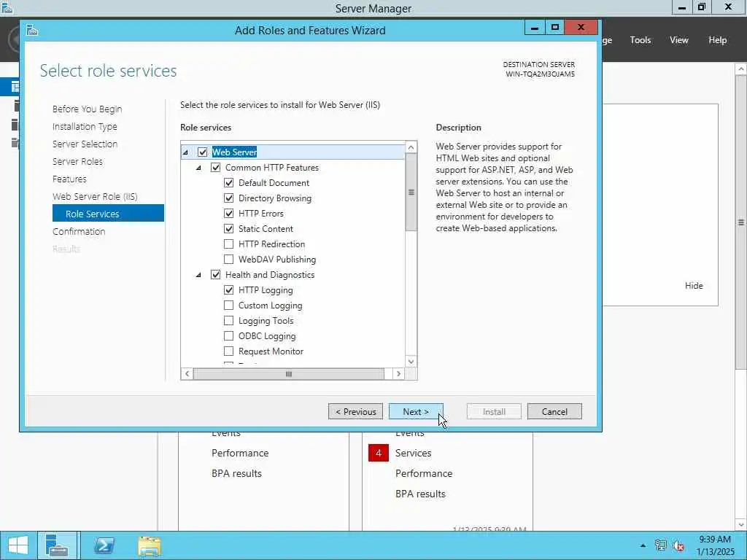Click the wizard title bar icon
Image resolution: width=747 pixels, height=560 pixels.
[x=32, y=31]
